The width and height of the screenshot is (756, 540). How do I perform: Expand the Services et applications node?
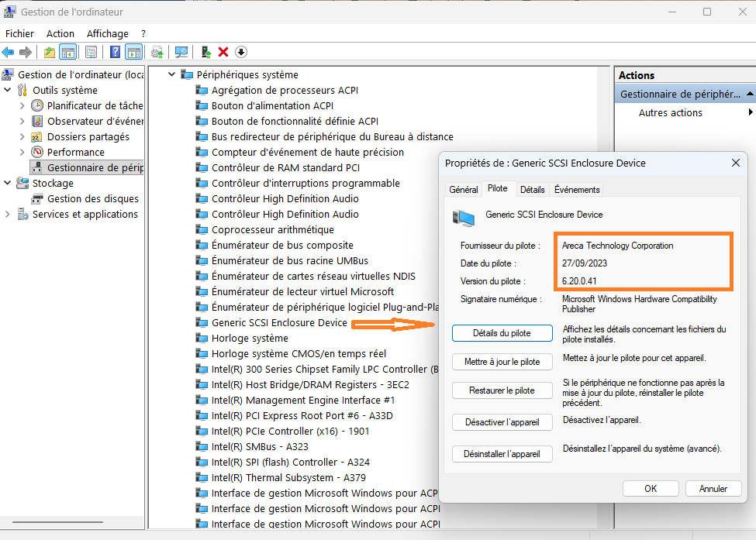7,215
